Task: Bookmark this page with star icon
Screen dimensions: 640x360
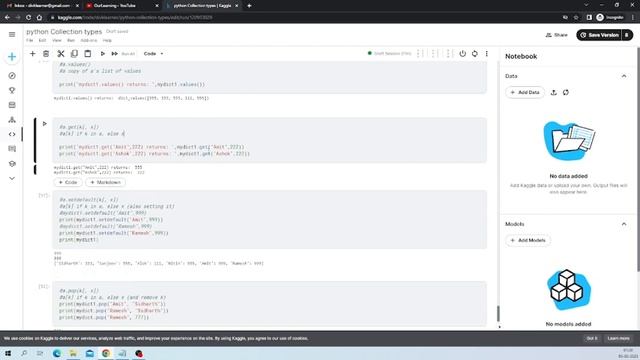Action: coord(576,18)
